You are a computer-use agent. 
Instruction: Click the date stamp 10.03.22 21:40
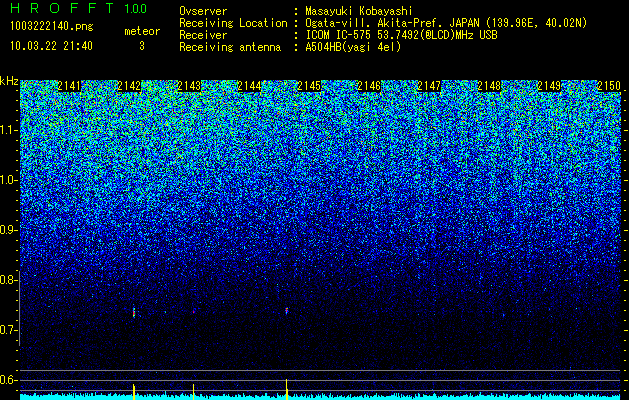(x=52, y=46)
